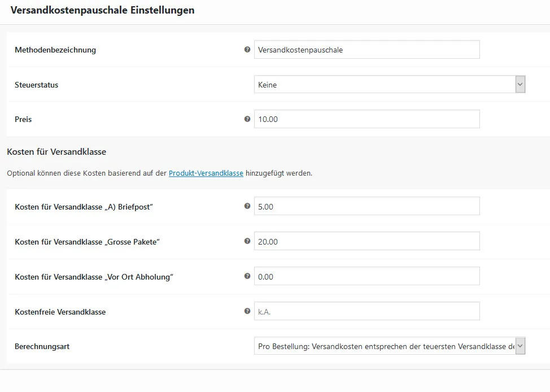The image size is (550, 392).
Task: Open the Produkt-Versandklasse link
Action: tap(206, 173)
